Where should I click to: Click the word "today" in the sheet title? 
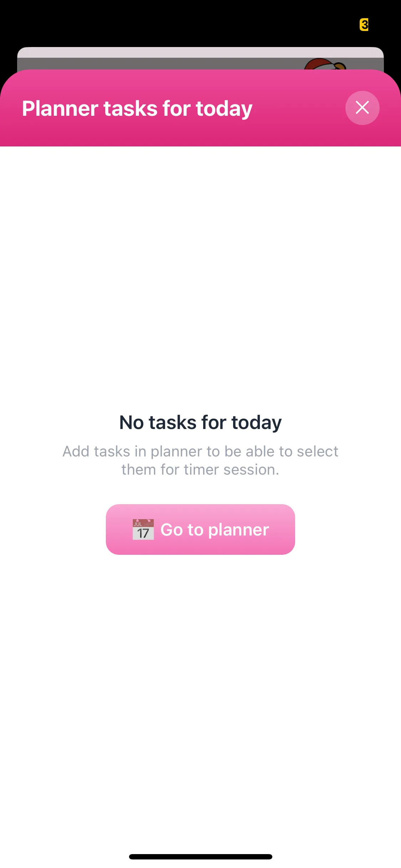224,108
